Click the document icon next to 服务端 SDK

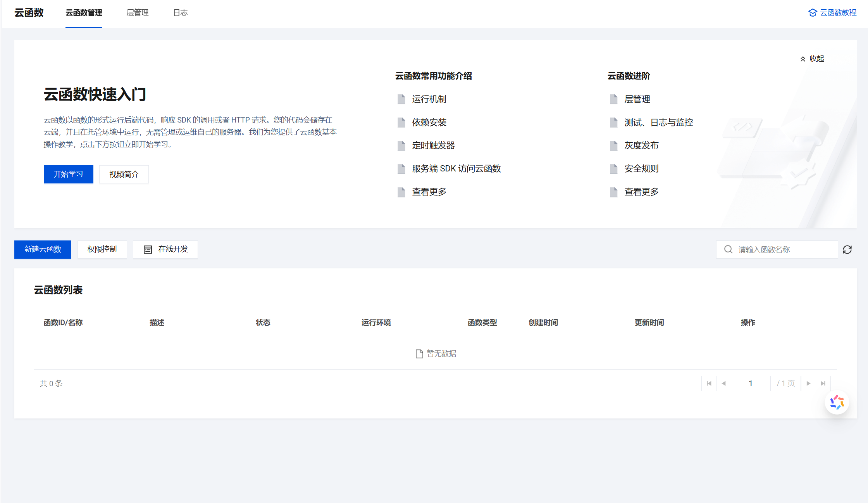point(401,169)
